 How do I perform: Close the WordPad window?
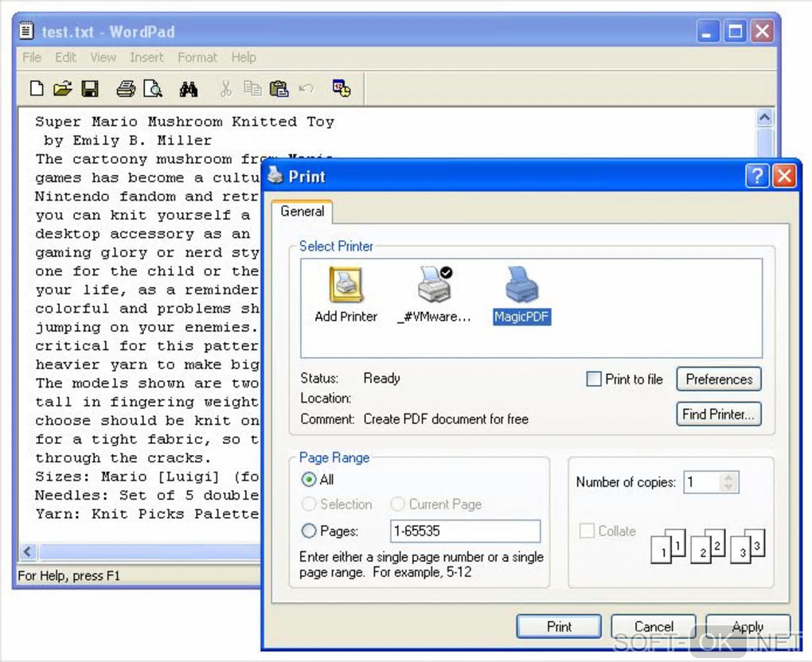pos(763,31)
